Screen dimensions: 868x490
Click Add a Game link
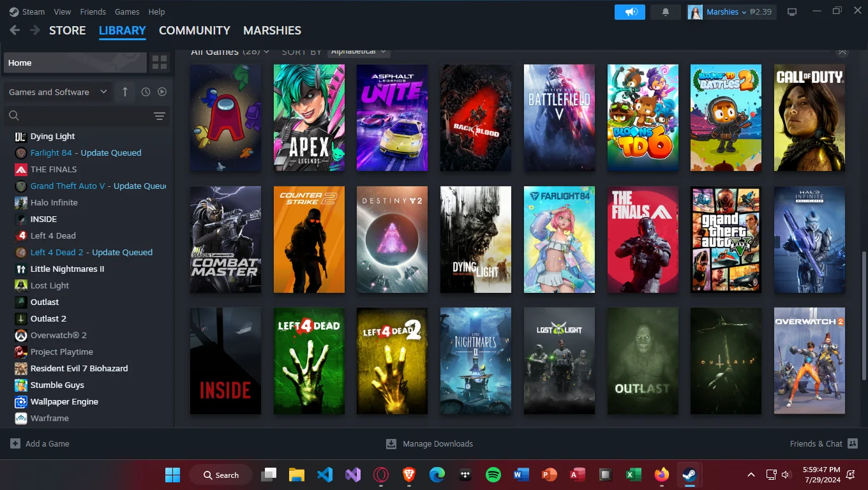pos(47,443)
